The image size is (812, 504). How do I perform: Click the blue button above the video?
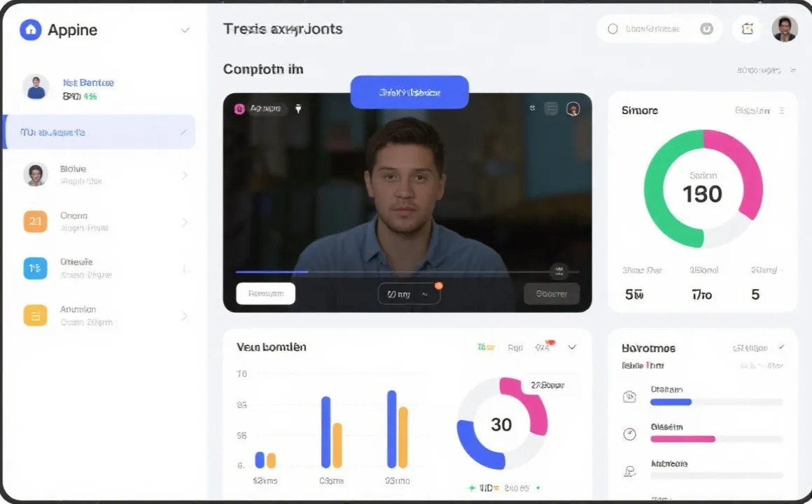coord(409,92)
